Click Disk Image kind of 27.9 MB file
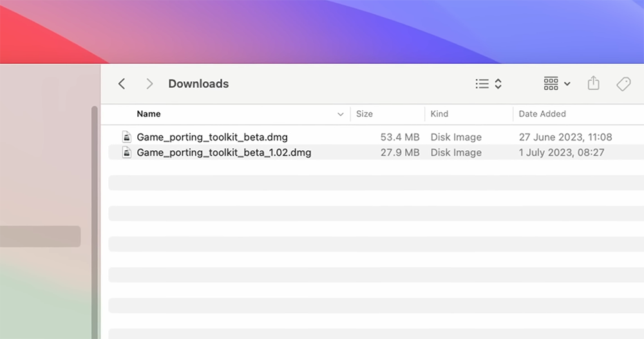The height and width of the screenshot is (339, 644). pyautogui.click(x=456, y=153)
